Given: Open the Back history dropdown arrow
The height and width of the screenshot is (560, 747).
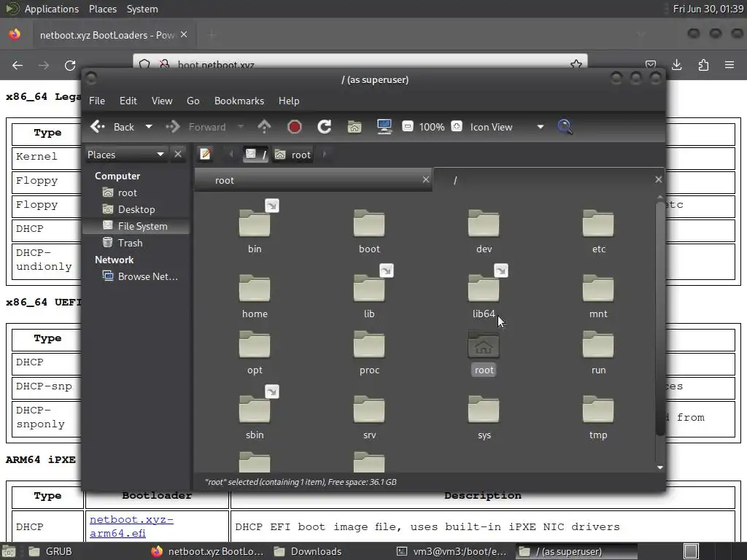Looking at the screenshot, I should click(149, 127).
